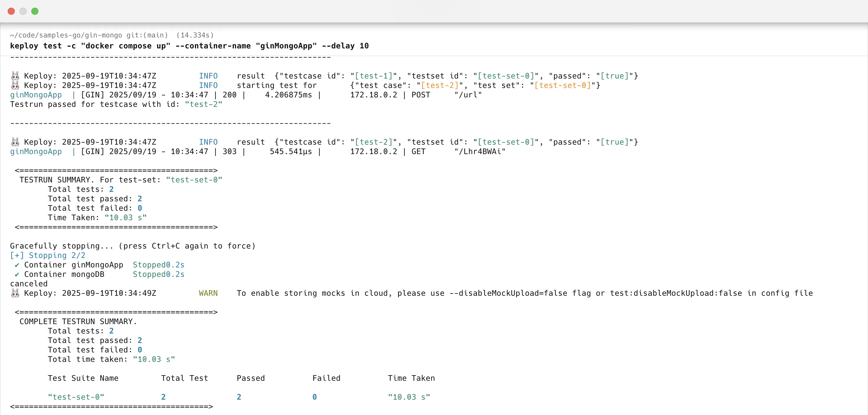Click 'Total test failed: 0' in test-set-0 summary

(95, 208)
